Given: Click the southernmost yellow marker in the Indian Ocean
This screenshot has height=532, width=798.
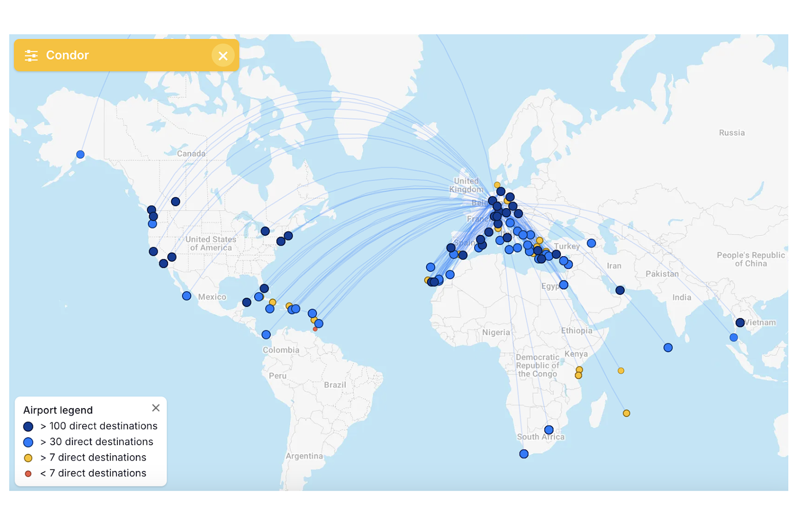Looking at the screenshot, I should coord(626,413).
